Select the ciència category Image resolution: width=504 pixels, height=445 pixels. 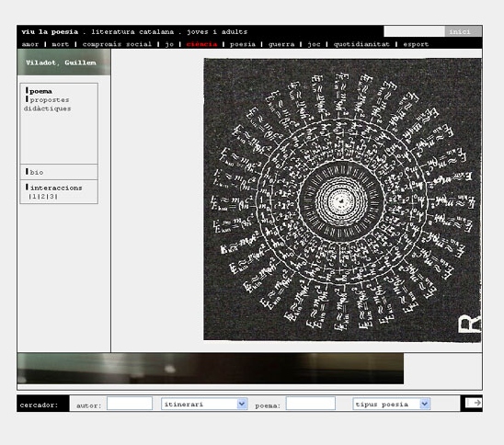[x=201, y=44]
